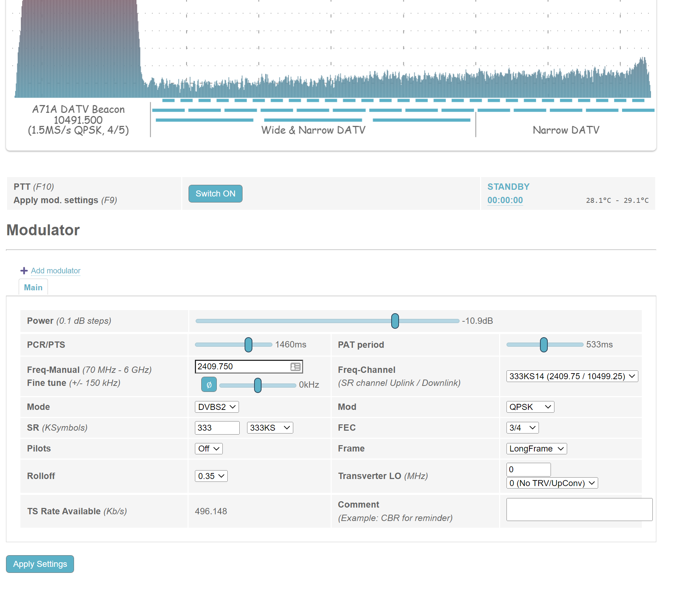Reset fine tune with the zero button
This screenshot has height=606, width=700.
coord(209,384)
